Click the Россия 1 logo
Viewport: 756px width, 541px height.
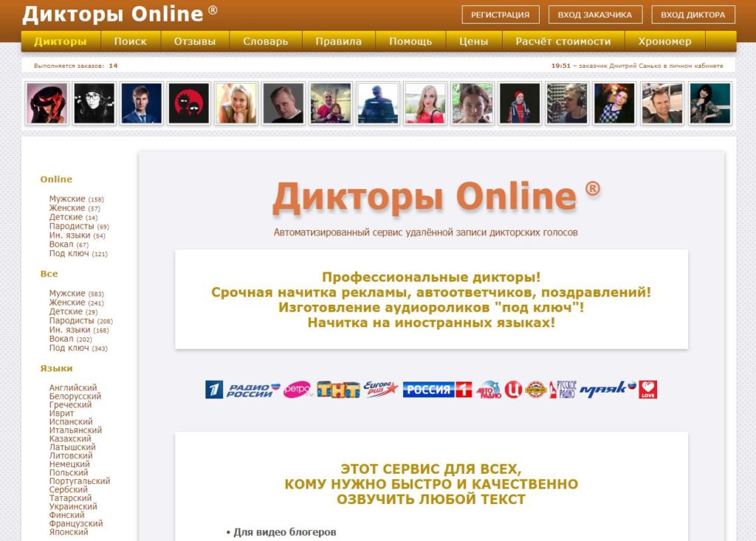pos(437,390)
